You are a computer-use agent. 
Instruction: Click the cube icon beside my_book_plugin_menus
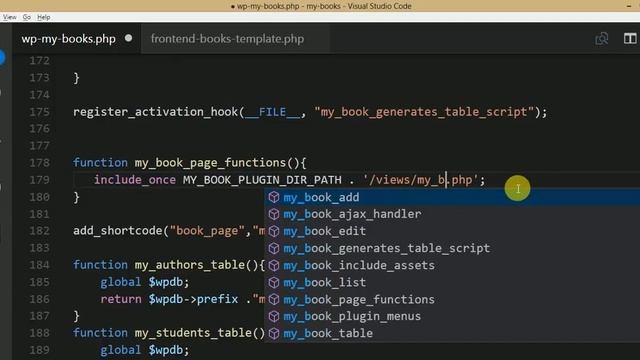(x=274, y=316)
